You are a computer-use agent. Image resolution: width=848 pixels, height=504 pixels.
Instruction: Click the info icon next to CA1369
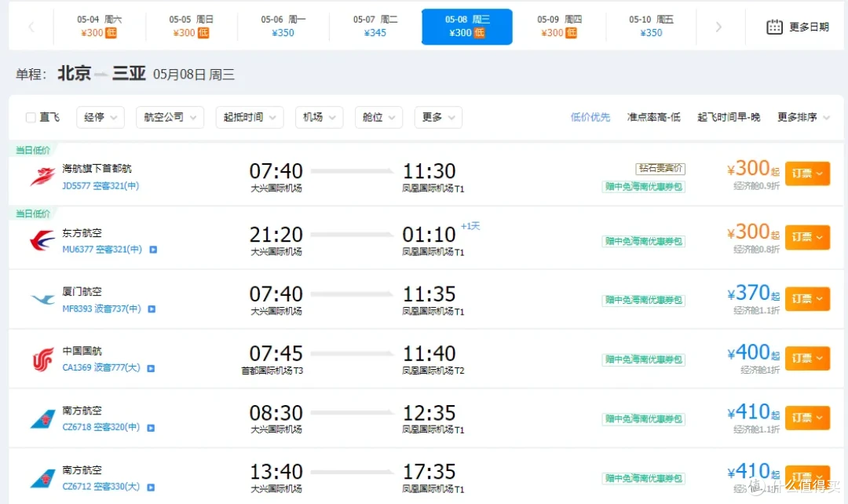coord(151,368)
